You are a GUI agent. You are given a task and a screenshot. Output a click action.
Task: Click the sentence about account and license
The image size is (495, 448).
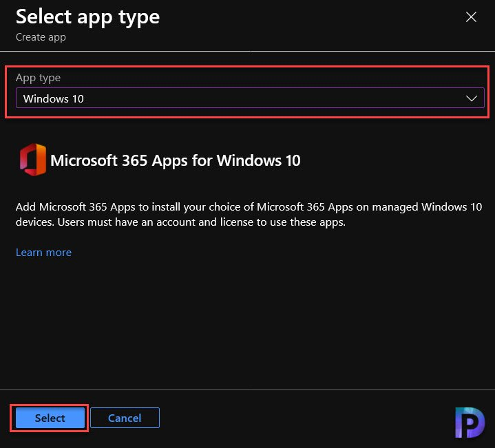tap(202, 222)
